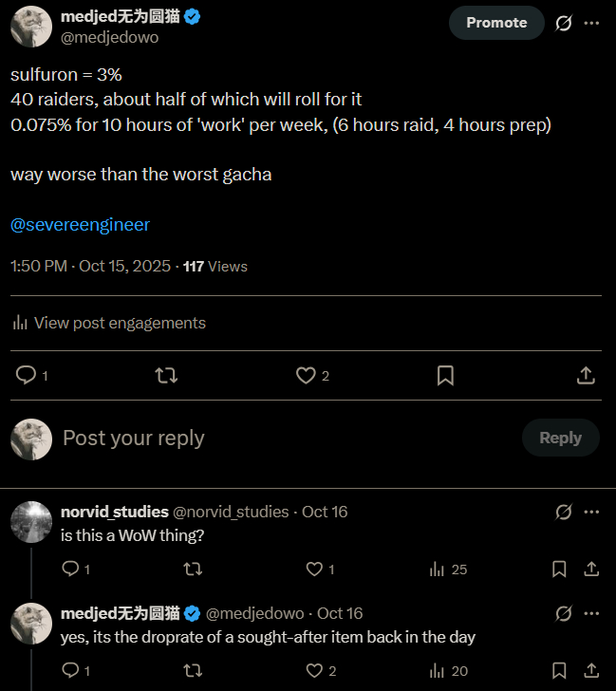Click the Grok icon beside the Promote button
Image resolution: width=616 pixels, height=691 pixels.
(564, 23)
